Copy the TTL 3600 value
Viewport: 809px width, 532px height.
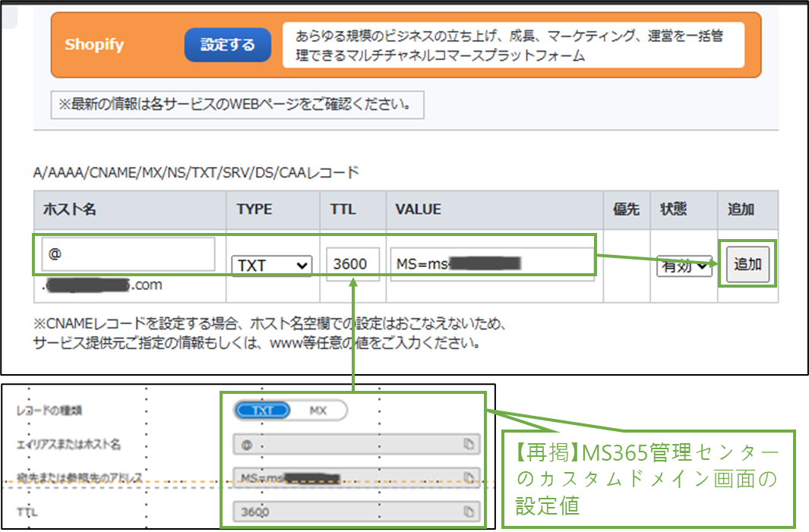(x=469, y=512)
